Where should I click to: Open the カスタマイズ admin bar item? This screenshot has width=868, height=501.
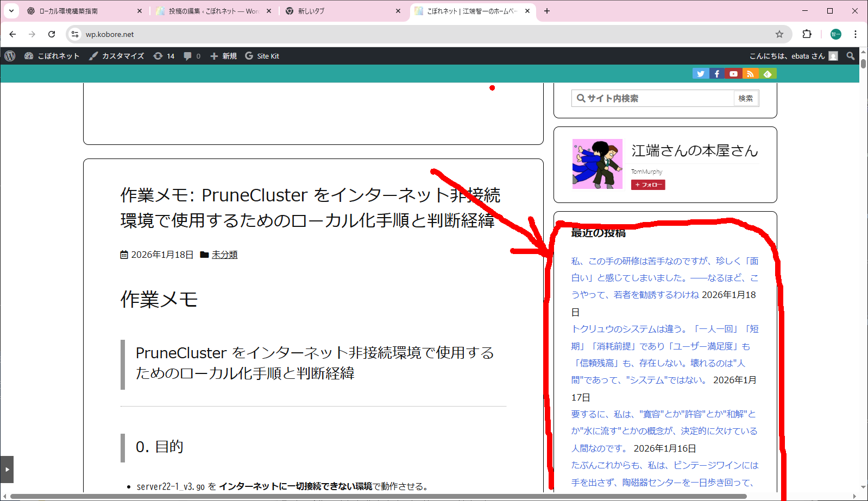click(117, 56)
